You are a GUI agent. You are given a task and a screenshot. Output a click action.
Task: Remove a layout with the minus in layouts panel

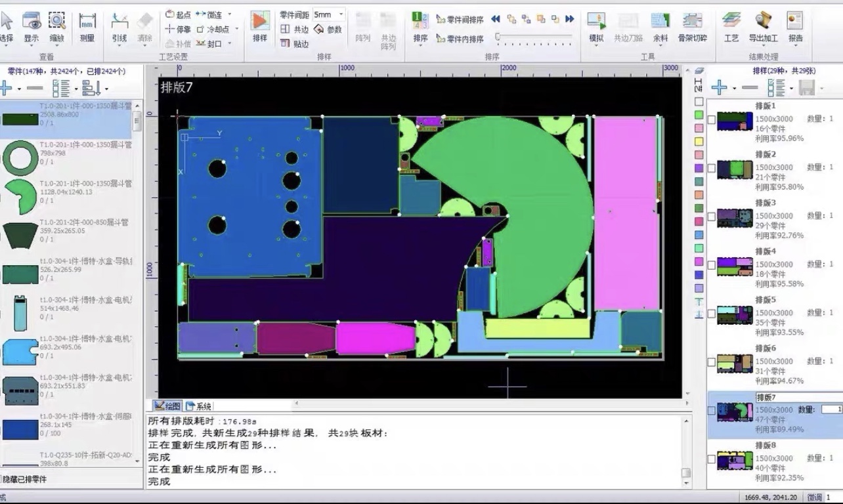point(749,87)
